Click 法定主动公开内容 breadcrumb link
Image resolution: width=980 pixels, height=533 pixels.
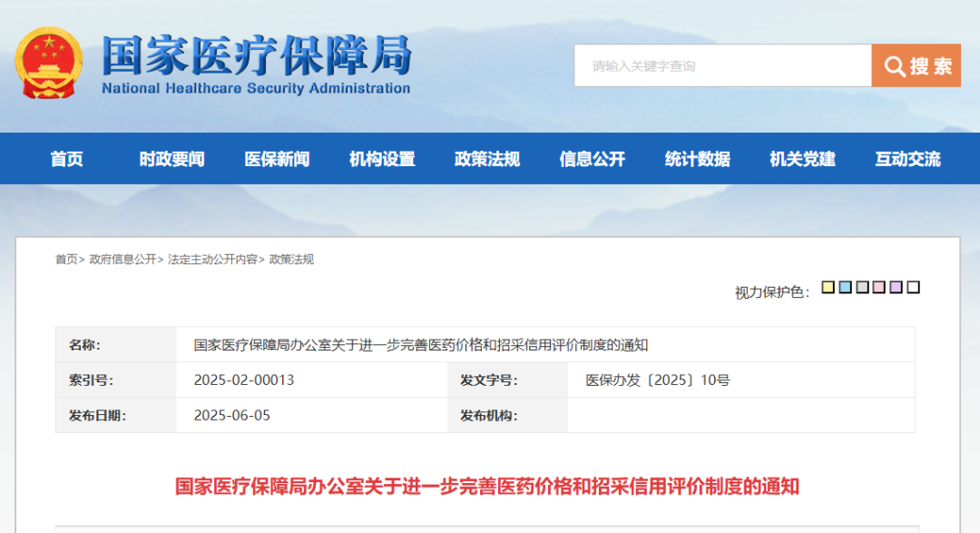tap(212, 260)
